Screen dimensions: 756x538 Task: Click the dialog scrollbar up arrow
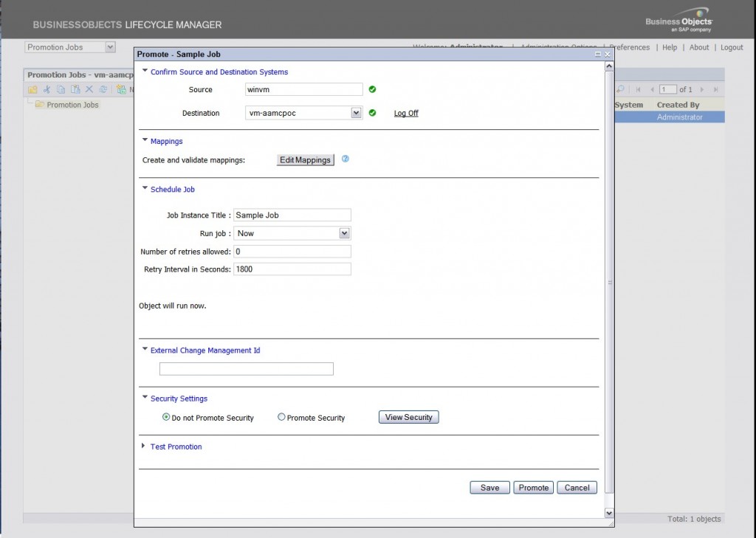(x=609, y=66)
